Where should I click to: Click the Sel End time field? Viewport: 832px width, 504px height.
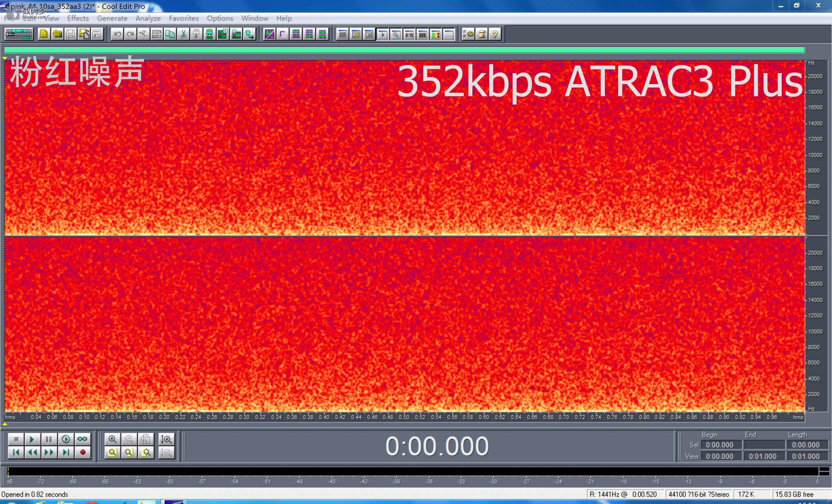point(764,445)
